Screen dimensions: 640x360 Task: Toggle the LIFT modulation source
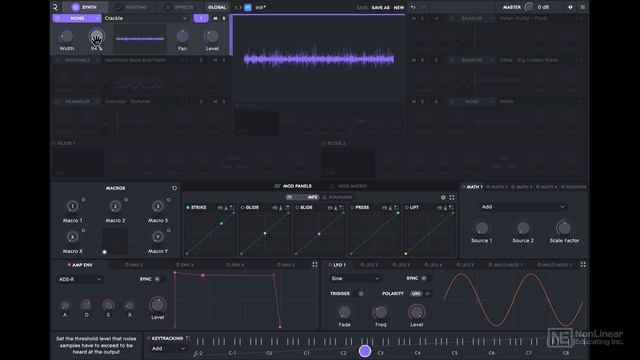407,208
